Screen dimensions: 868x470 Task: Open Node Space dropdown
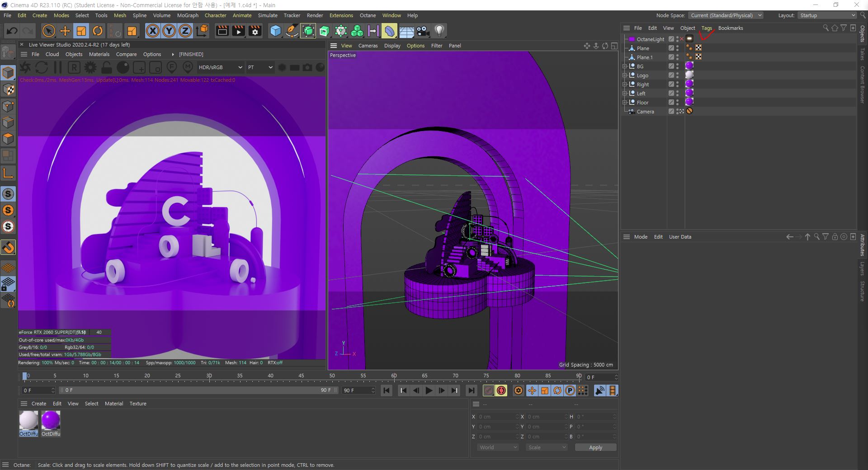click(726, 15)
